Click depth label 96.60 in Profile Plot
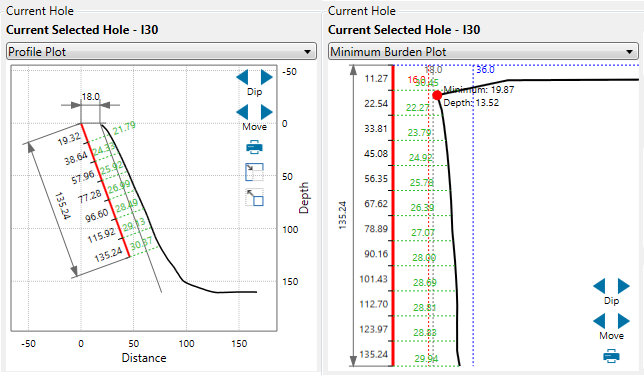The image size is (644, 375). [97, 215]
